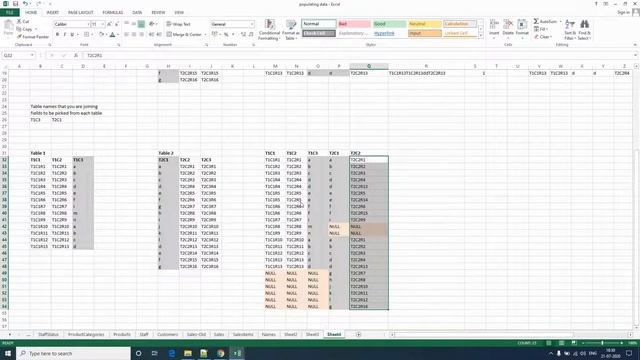Open Find & Select menu
The width and height of the screenshot is (640, 360).
[x=584, y=29]
